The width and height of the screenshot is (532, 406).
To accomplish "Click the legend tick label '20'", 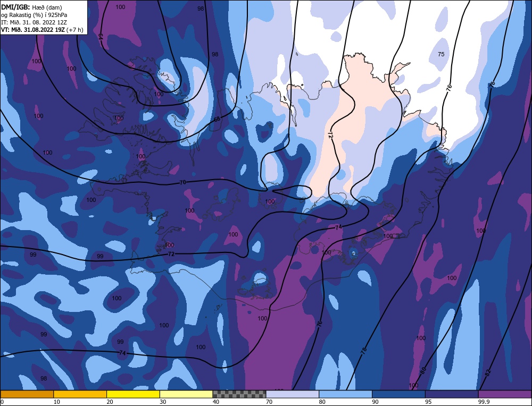I will 110,402.
